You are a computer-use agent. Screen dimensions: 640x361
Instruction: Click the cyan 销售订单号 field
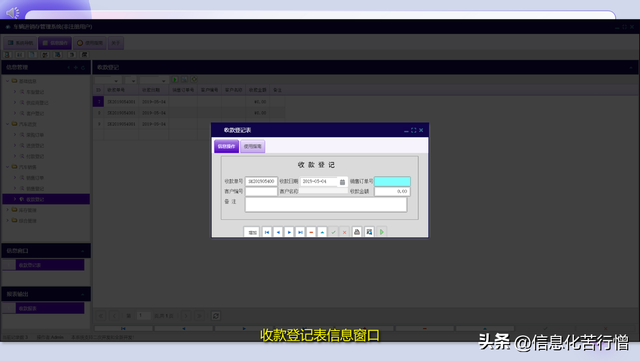pyautogui.click(x=392, y=181)
